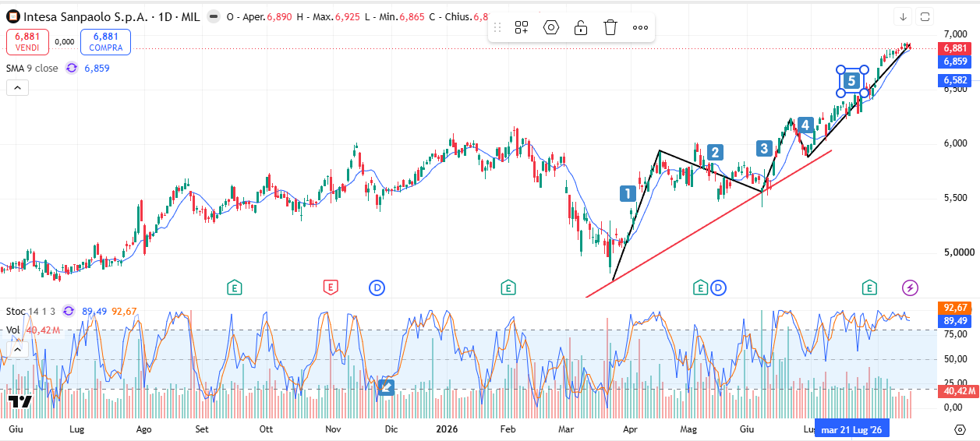The image size is (980, 441).
Task: Select the wave label number 1
Action: pos(628,193)
